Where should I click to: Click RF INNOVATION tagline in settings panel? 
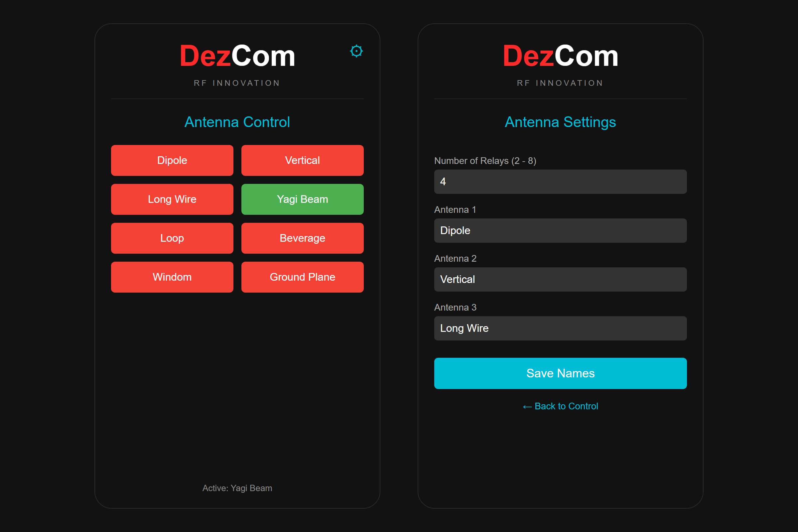(561, 83)
